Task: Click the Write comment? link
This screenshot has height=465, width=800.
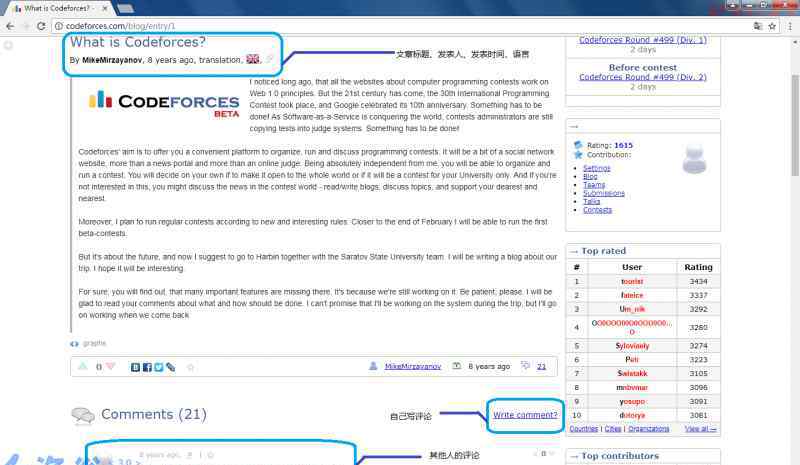Action: (525, 415)
